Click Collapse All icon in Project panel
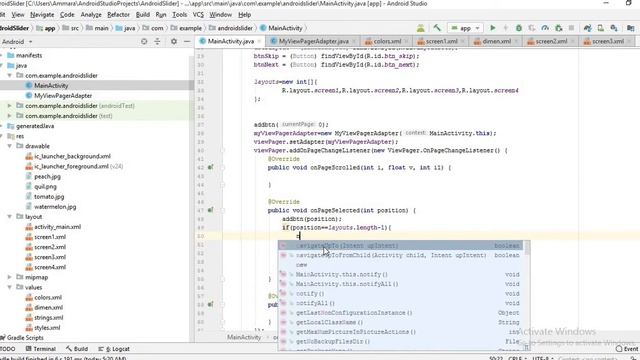This screenshot has width=640, height=360. click(x=158, y=41)
